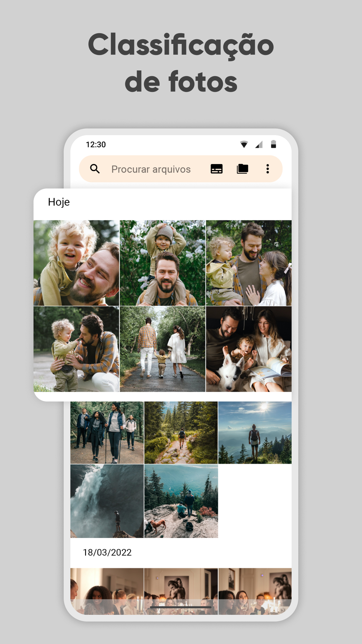The height and width of the screenshot is (644, 362).
Task: Tap the battery status icon
Action: (274, 144)
